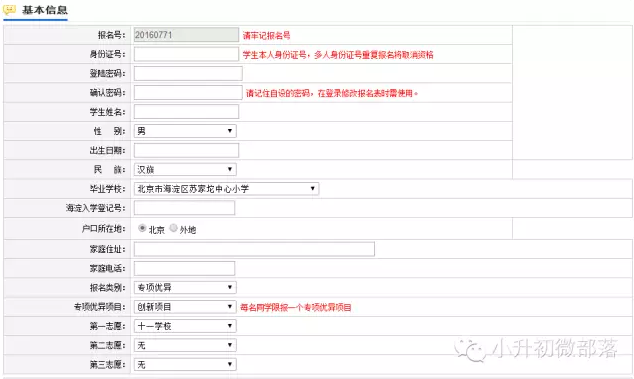634x379 pixels.
Task: Click the red ID number warning text
Action: pyautogui.click(x=338, y=55)
